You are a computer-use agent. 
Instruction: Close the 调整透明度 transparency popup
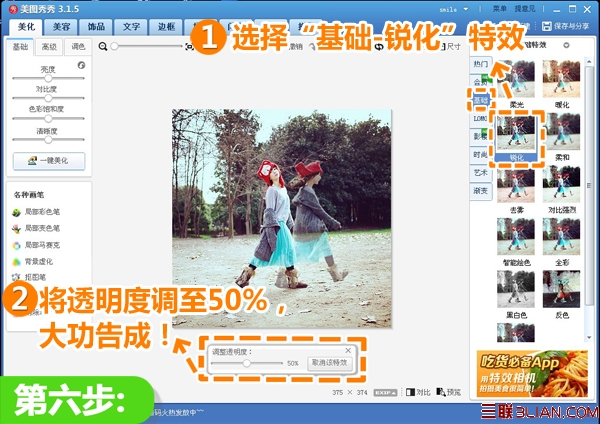(348, 350)
